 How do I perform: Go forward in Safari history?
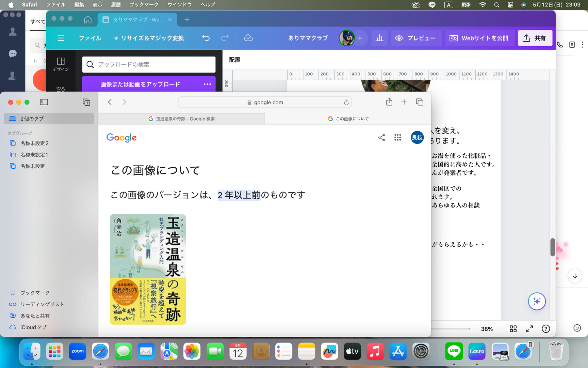pyautogui.click(x=124, y=102)
